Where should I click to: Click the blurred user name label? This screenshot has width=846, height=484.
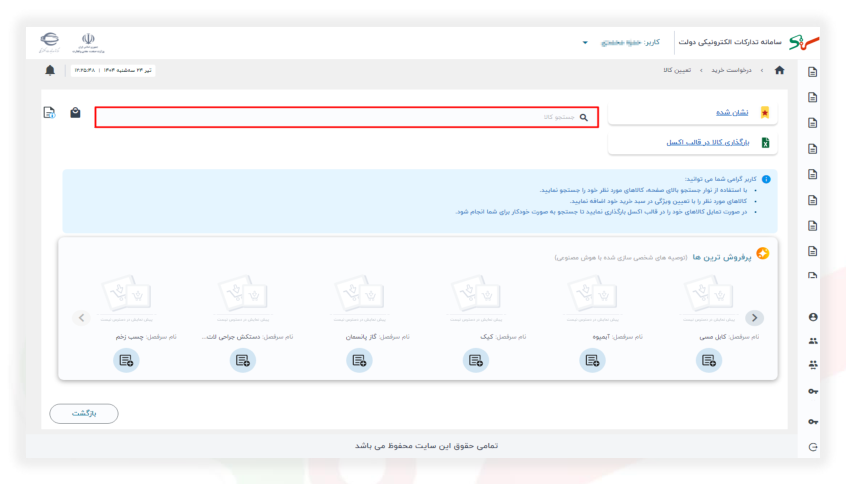622,43
